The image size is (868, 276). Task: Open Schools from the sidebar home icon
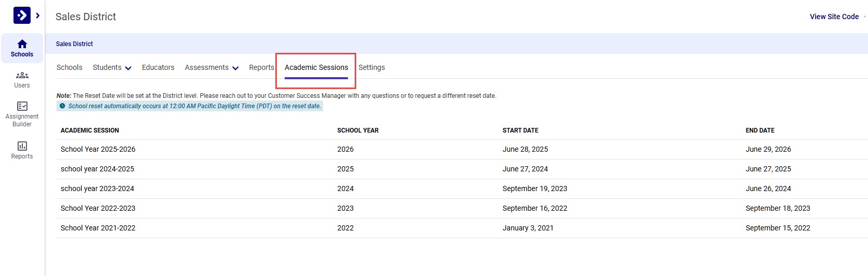point(22,48)
